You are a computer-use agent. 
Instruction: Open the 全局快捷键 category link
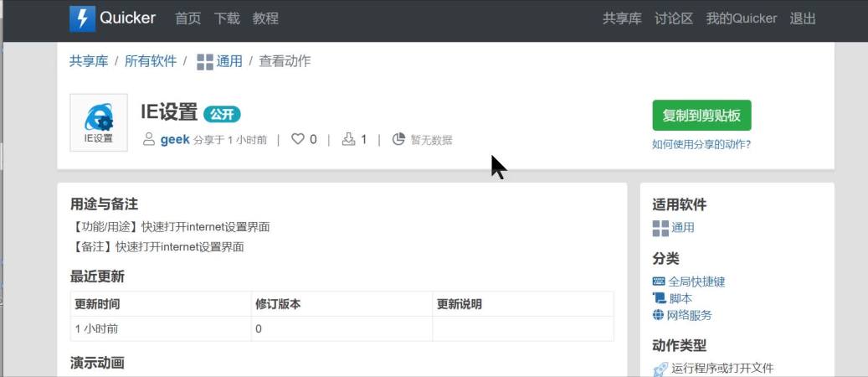(696, 281)
